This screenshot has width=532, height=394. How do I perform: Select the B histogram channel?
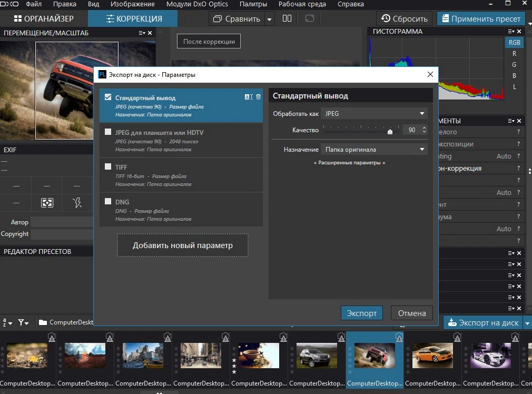coord(514,76)
